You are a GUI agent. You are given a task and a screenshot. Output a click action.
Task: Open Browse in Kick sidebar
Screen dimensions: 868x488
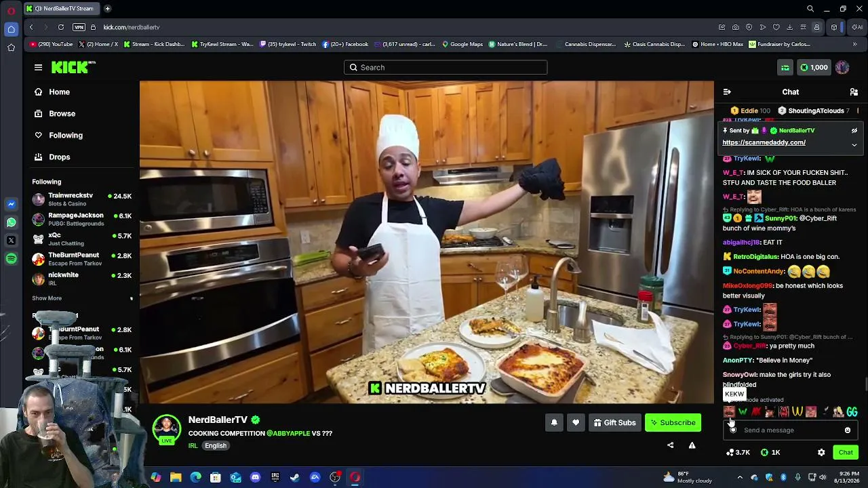62,113
